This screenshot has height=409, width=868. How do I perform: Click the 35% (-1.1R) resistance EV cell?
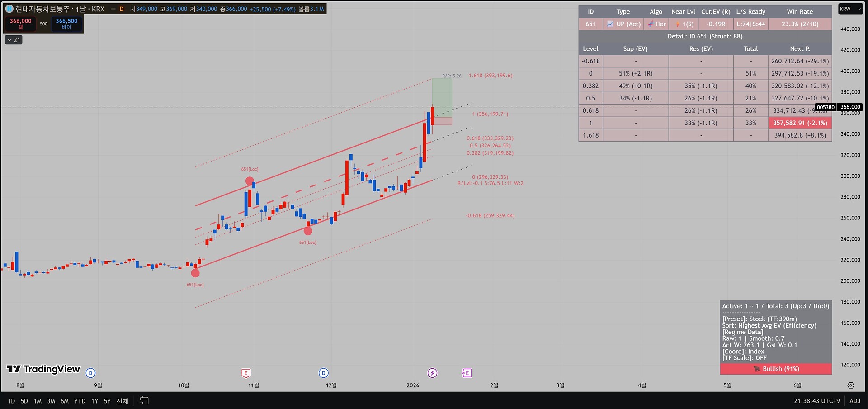point(701,86)
